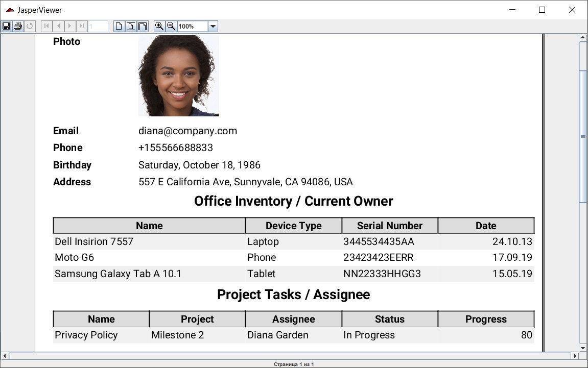Reload the report
Image resolution: width=588 pixels, height=368 pixels.
[x=29, y=26]
